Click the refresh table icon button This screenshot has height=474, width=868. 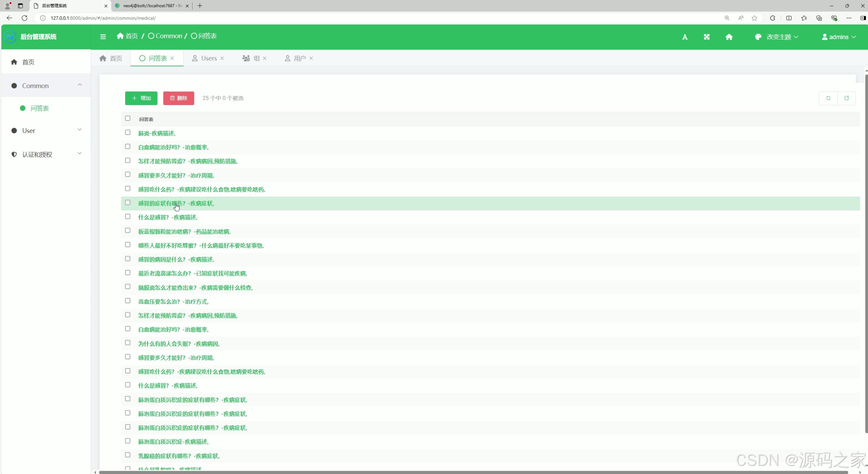pyautogui.click(x=828, y=98)
